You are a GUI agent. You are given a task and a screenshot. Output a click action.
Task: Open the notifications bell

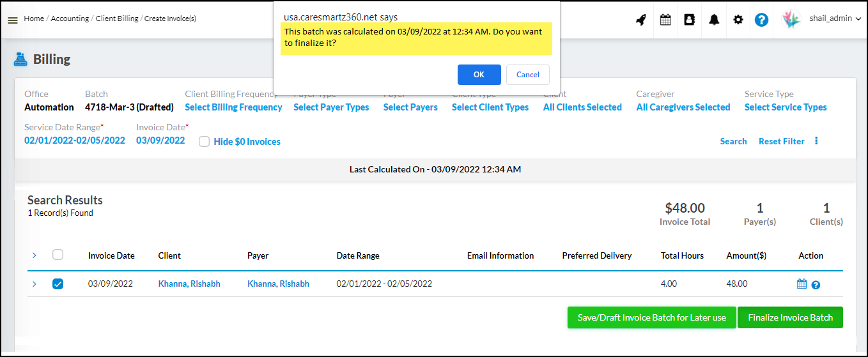pyautogui.click(x=714, y=20)
